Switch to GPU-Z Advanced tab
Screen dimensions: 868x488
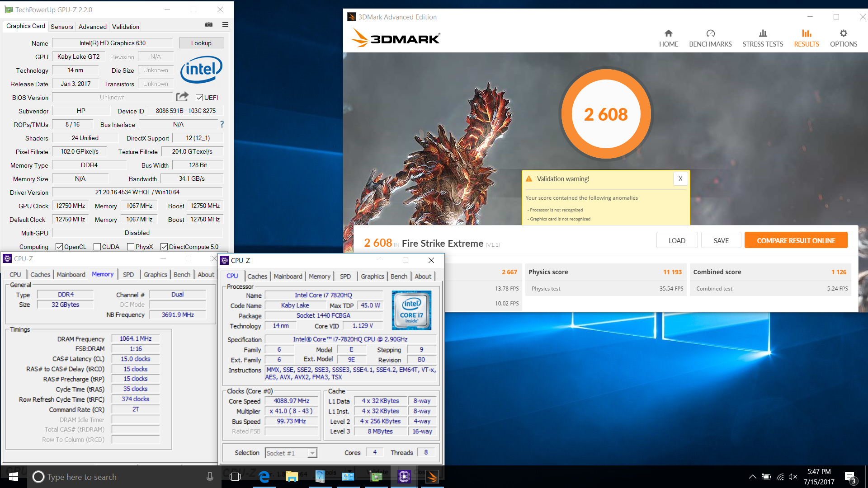[x=93, y=27]
